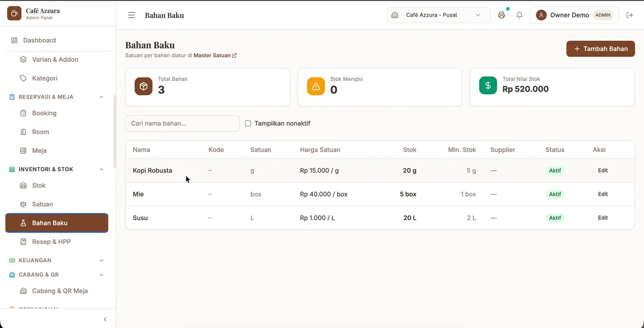Expand the Keuangan section
The image size is (644, 328).
tap(101, 260)
